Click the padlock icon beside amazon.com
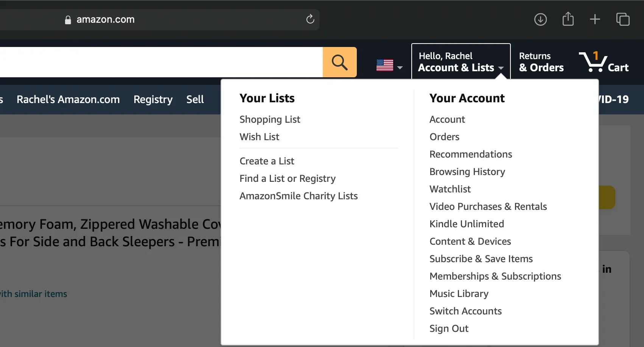Viewport: 644px width, 347px height. tap(68, 20)
